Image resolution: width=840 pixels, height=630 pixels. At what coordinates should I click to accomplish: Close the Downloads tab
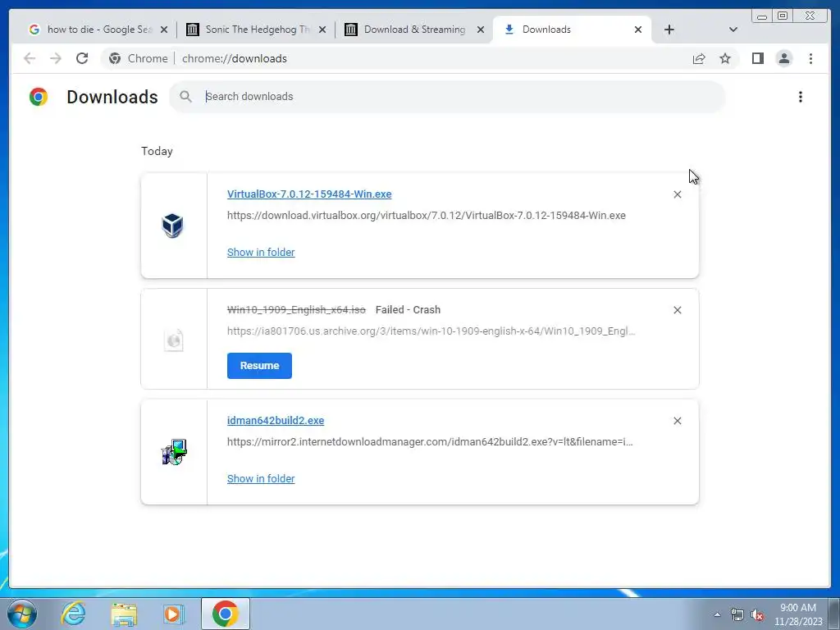point(638,30)
